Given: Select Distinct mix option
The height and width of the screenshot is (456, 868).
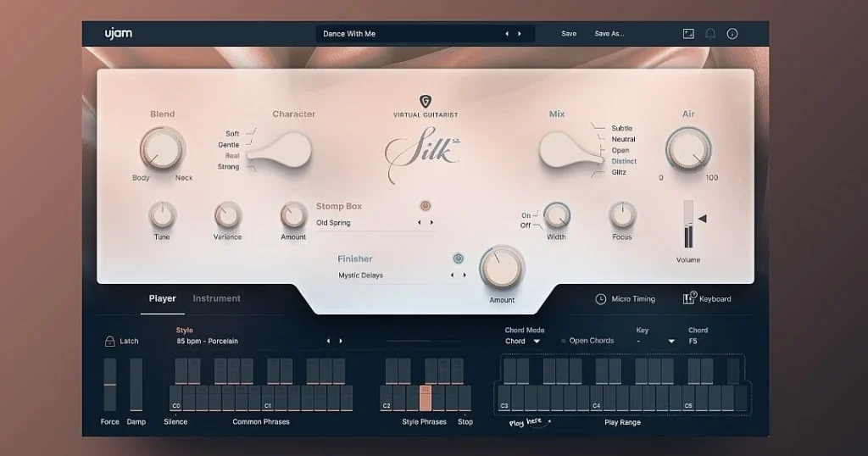Looking at the screenshot, I should point(624,161).
